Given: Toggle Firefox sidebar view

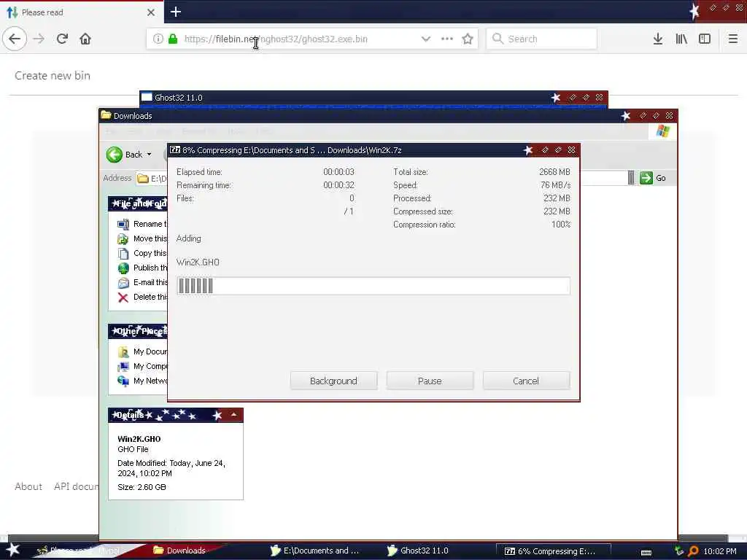Looking at the screenshot, I should (705, 39).
